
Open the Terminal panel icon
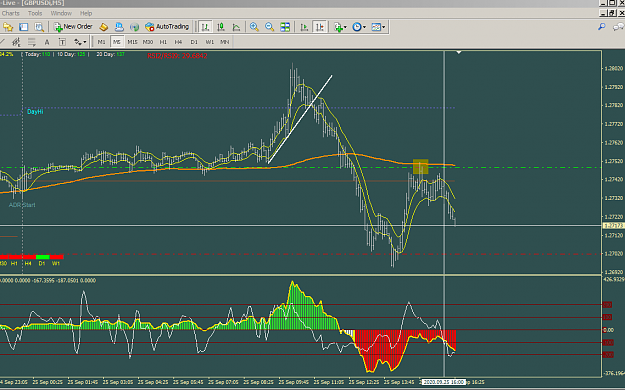tap(24, 27)
